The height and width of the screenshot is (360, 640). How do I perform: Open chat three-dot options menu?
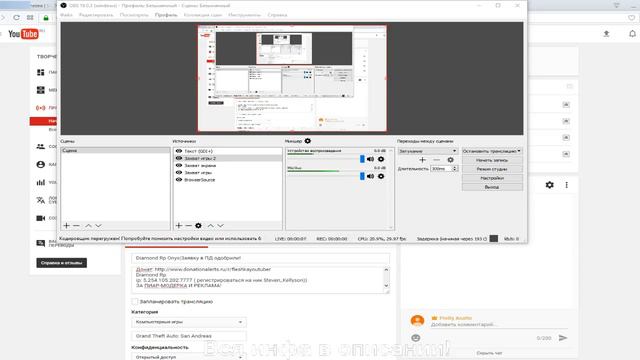(567, 185)
